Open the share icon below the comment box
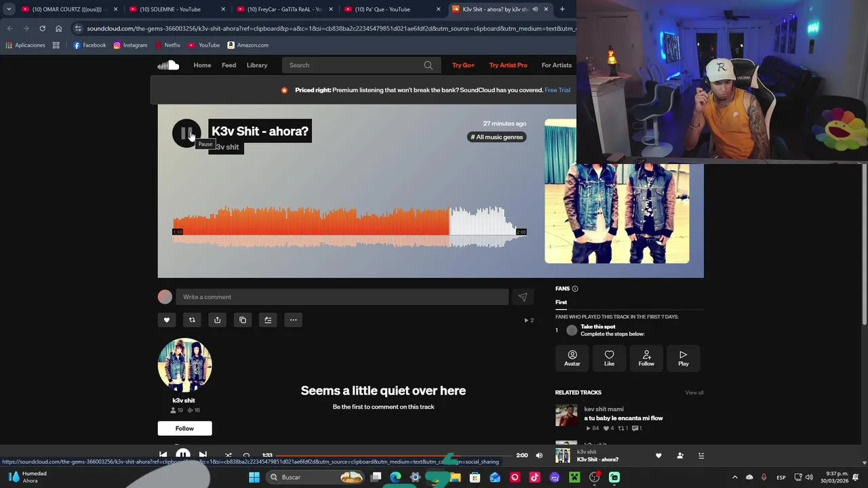 (217, 320)
